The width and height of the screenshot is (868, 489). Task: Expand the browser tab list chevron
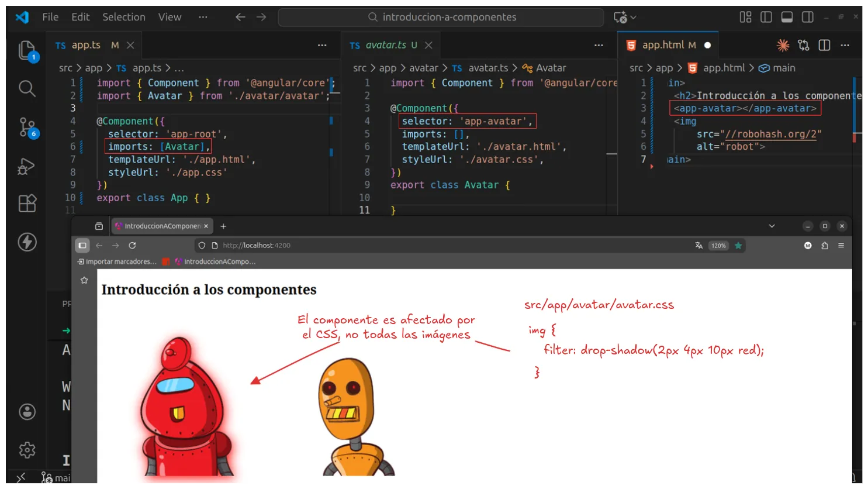point(772,226)
